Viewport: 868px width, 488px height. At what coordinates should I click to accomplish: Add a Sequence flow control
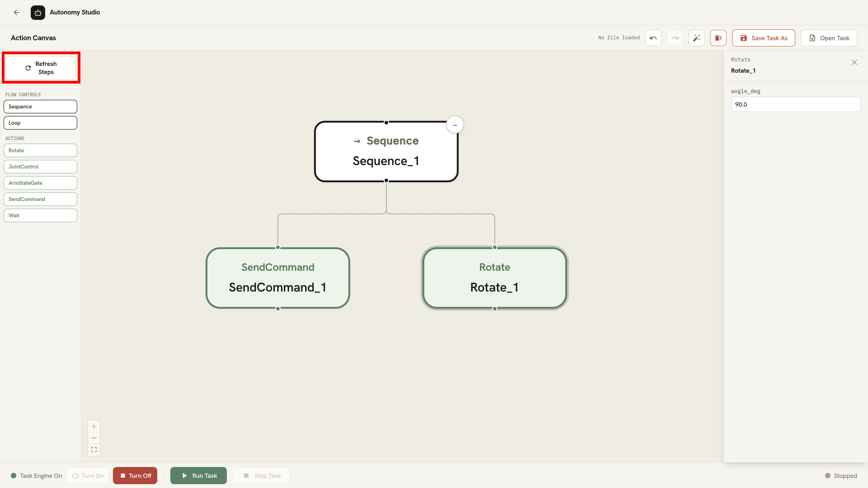40,106
